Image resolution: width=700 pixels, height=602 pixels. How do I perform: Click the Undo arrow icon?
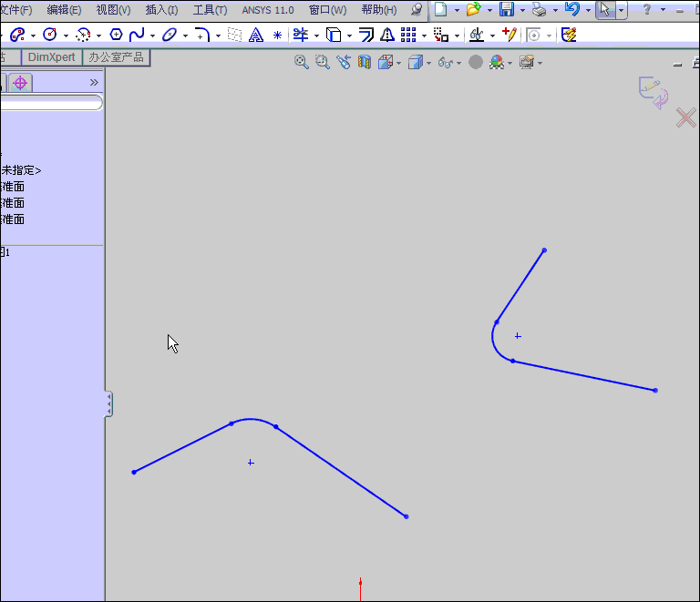pos(572,9)
